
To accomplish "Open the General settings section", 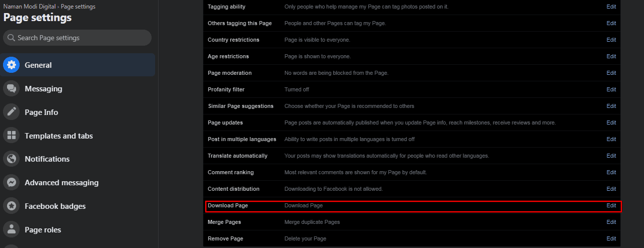I will (78, 65).
